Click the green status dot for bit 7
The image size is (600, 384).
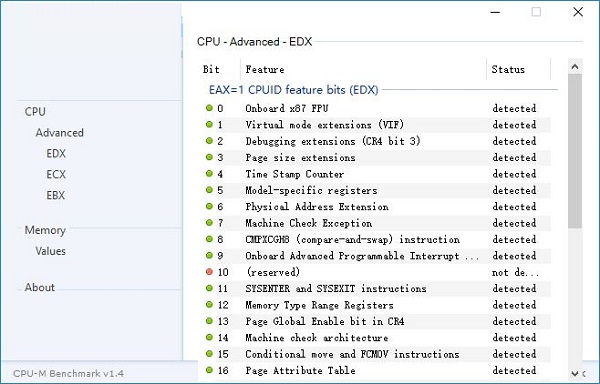pyautogui.click(x=209, y=223)
